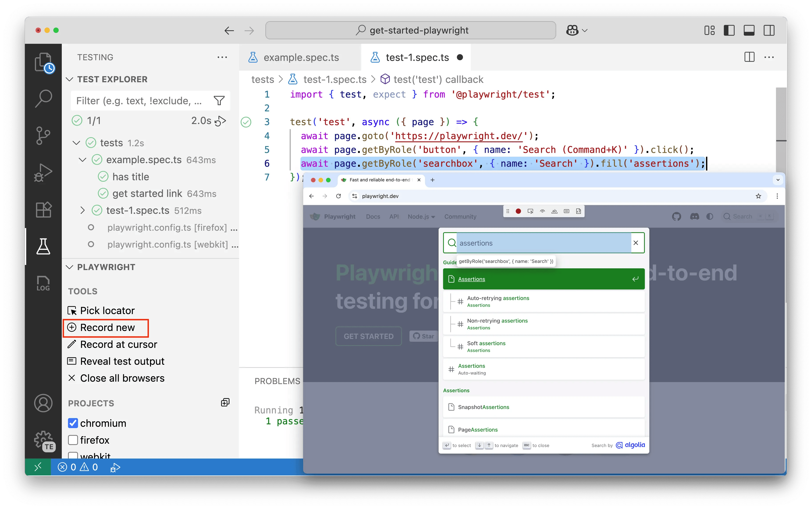This screenshot has height=509, width=812.
Task: Switch to the example.spec.ts editor tab
Action: [x=301, y=58]
